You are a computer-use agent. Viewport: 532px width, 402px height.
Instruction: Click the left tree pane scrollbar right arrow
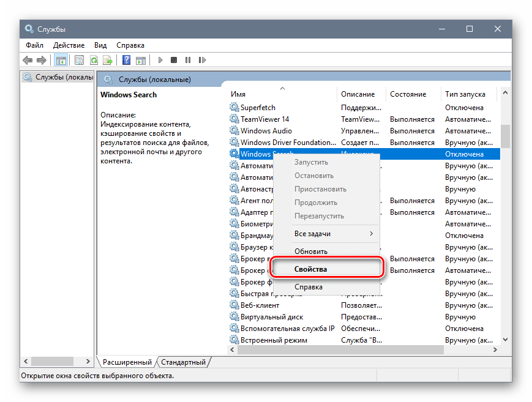pos(88,361)
